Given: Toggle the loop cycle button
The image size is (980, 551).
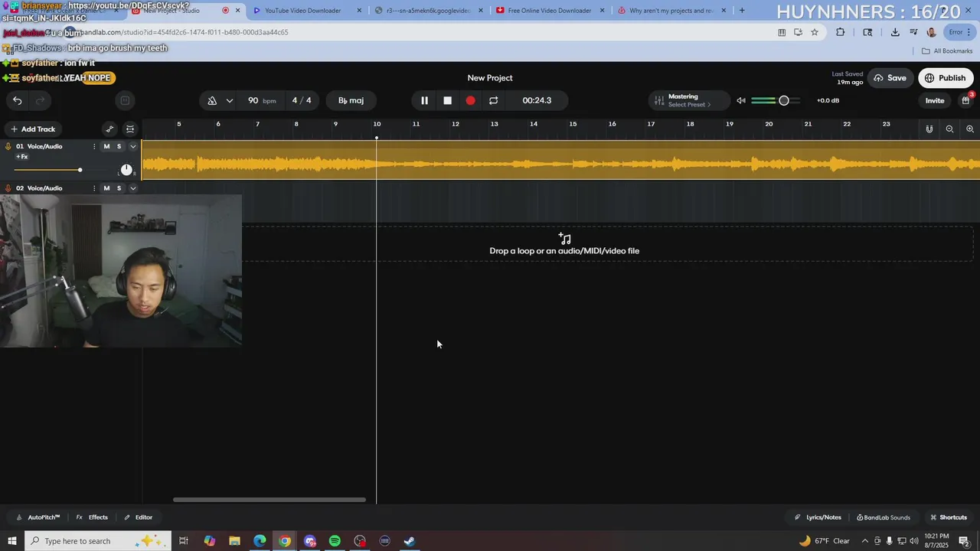Looking at the screenshot, I should coord(493,100).
